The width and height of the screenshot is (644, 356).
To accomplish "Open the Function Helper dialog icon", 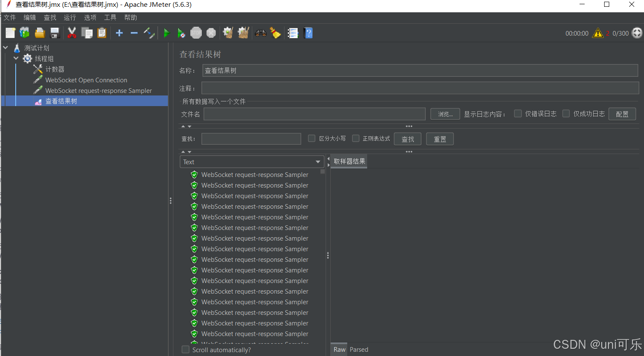I will [x=293, y=33].
